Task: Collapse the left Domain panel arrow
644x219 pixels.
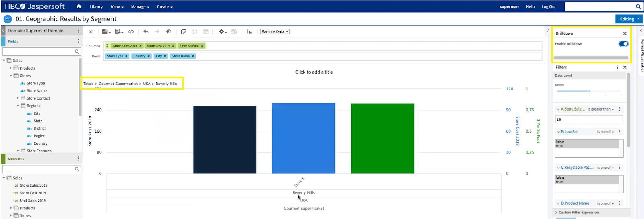Action: point(3,31)
